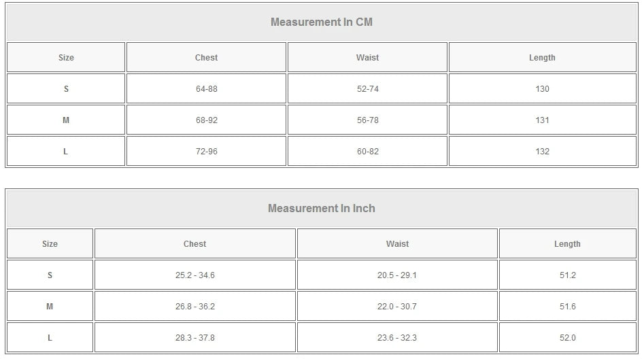Select length value 51.2
Viewport: 644px width, 359px height.
pos(567,275)
